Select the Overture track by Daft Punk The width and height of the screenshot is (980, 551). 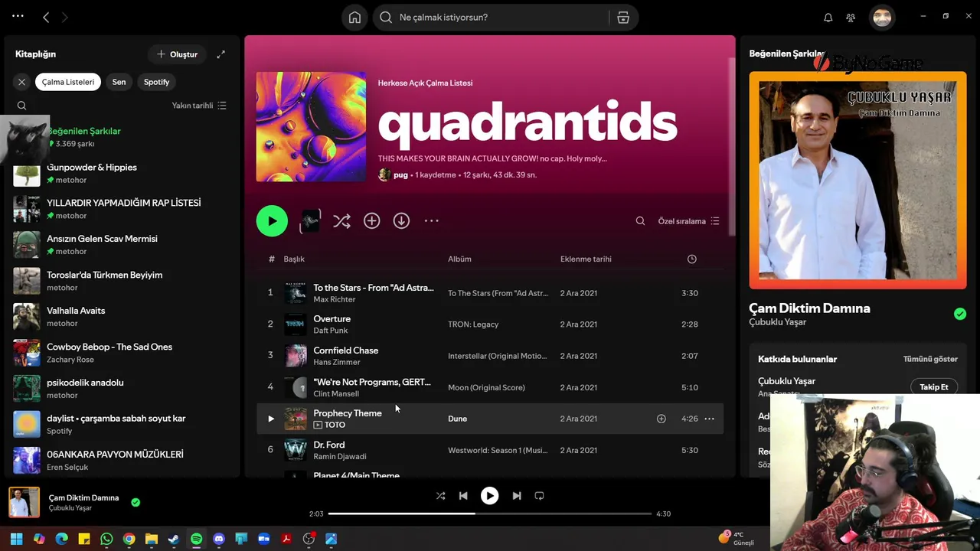pos(490,324)
